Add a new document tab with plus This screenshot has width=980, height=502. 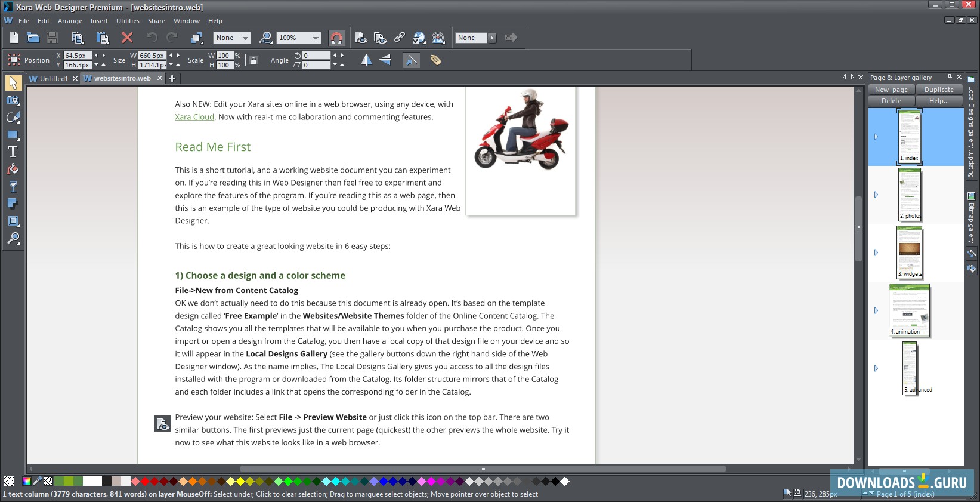coord(172,78)
